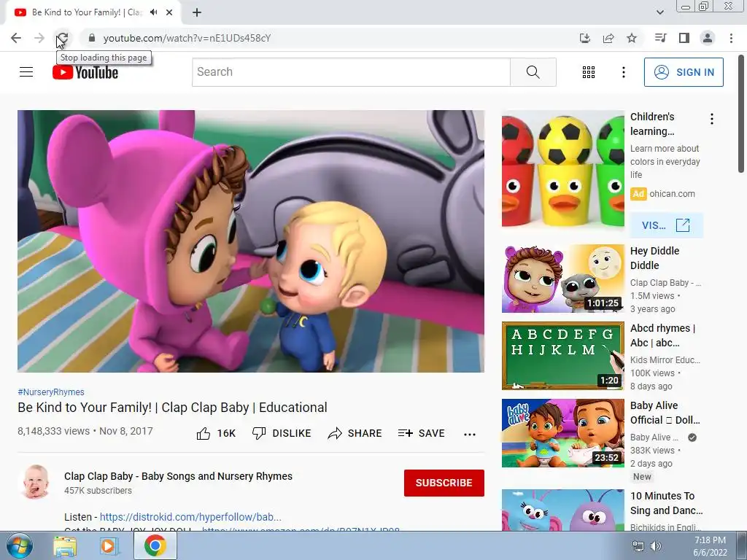Open distrokid.com hyperfollow link
The width and height of the screenshot is (747, 560).
click(190, 517)
